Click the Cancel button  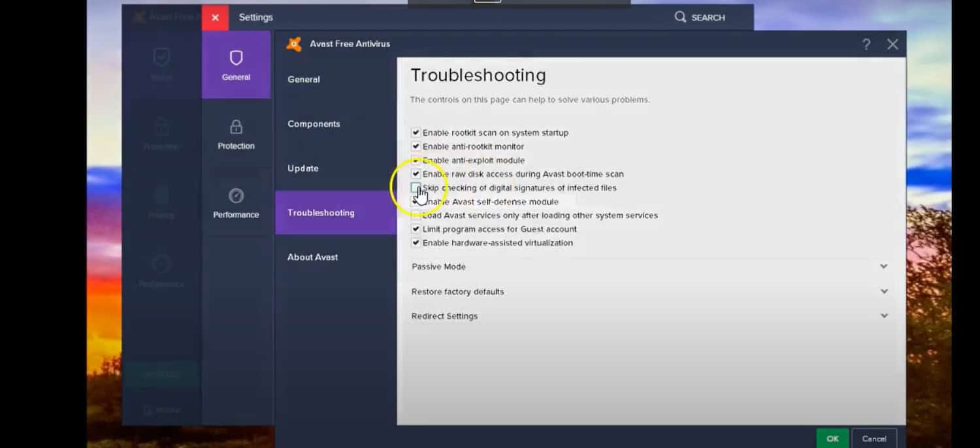(x=874, y=438)
